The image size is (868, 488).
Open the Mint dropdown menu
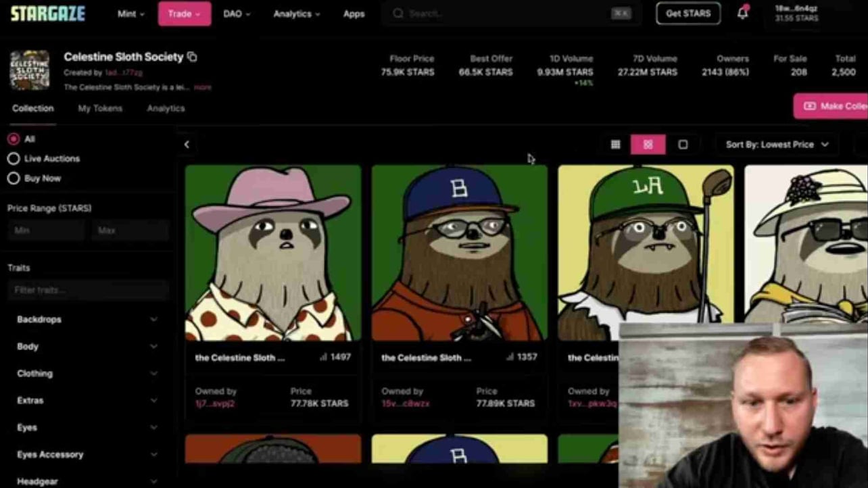pyautogui.click(x=130, y=14)
